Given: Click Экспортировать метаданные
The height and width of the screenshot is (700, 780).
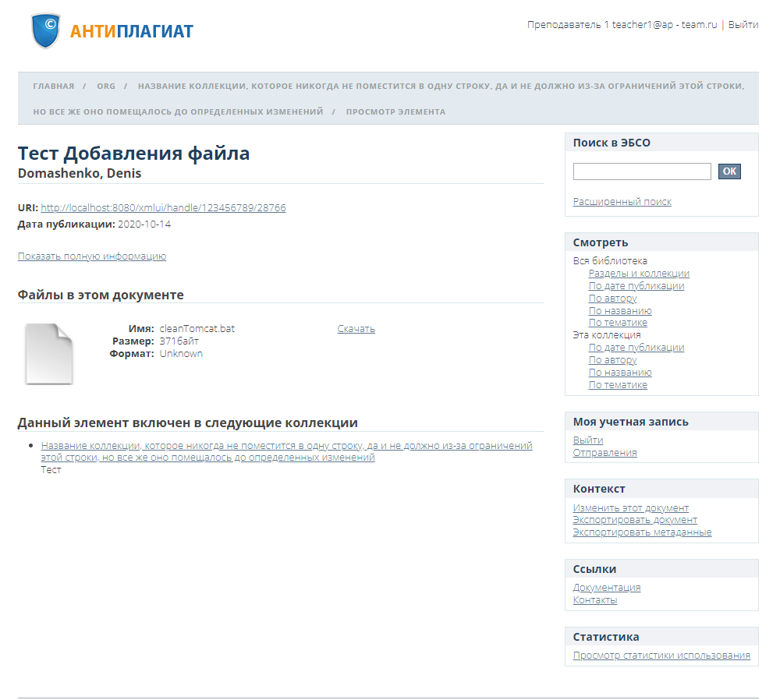Looking at the screenshot, I should click(642, 533).
